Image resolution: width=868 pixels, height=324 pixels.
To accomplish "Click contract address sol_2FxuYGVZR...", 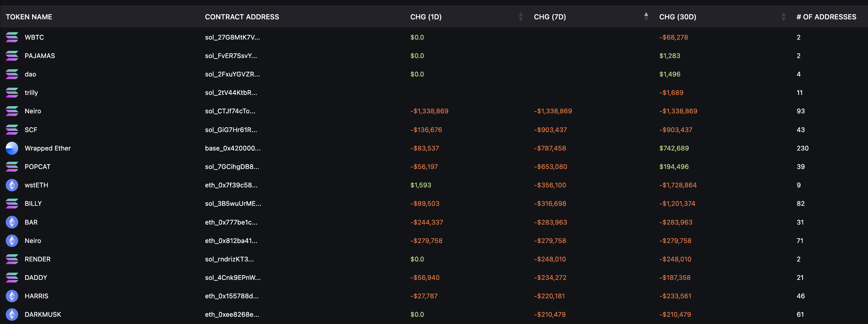I will 233,74.
